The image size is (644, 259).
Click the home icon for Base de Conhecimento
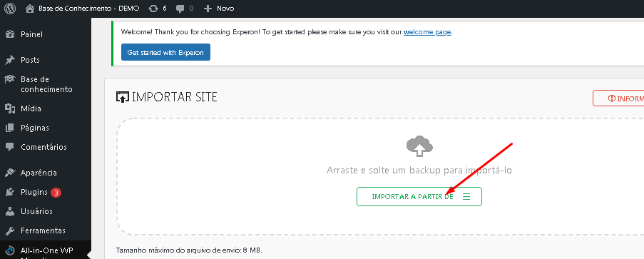pyautogui.click(x=29, y=9)
